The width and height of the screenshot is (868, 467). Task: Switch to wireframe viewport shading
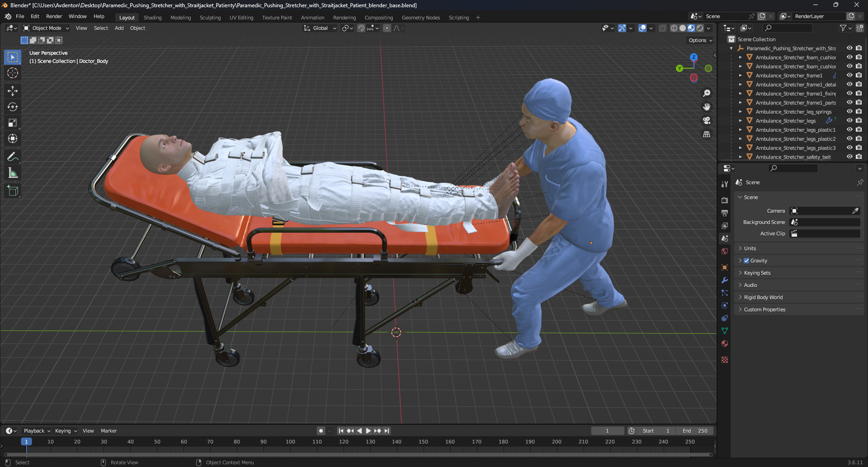(674, 28)
